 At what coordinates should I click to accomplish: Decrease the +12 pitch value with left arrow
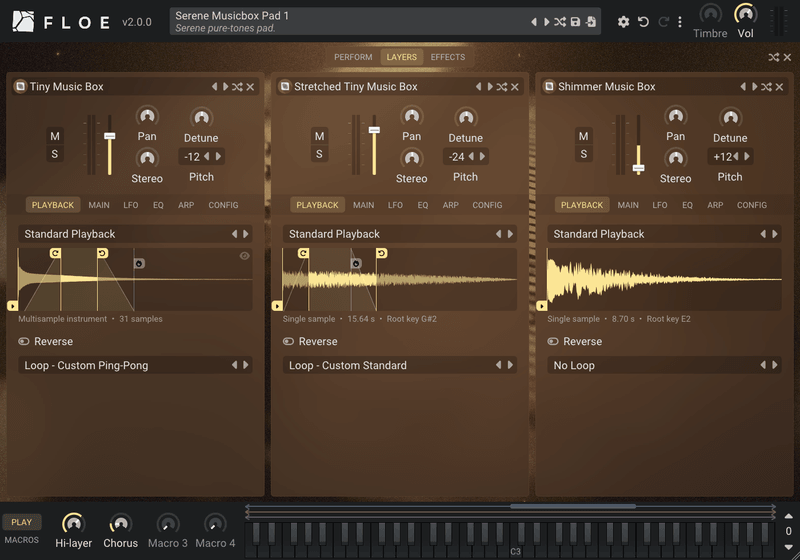pyautogui.click(x=736, y=156)
